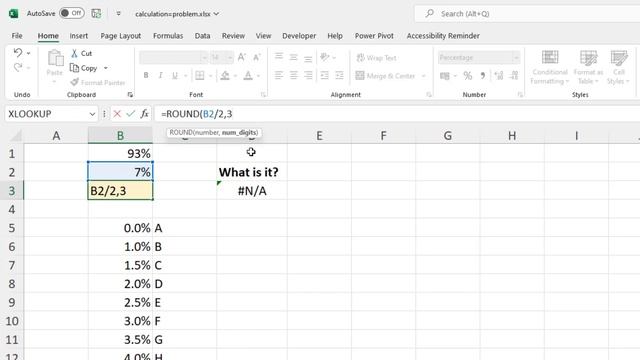Click in the formula bar text
640x360 pixels.
(x=197, y=114)
